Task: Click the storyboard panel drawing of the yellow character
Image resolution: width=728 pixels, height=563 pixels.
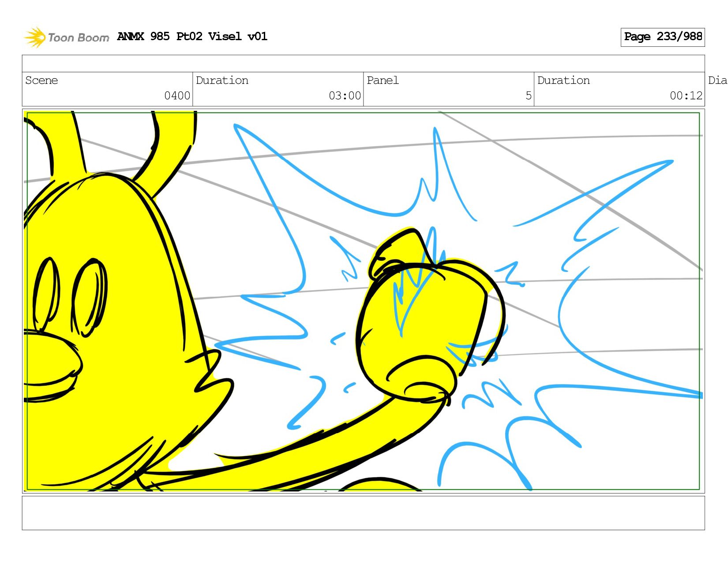Action: [x=363, y=301]
